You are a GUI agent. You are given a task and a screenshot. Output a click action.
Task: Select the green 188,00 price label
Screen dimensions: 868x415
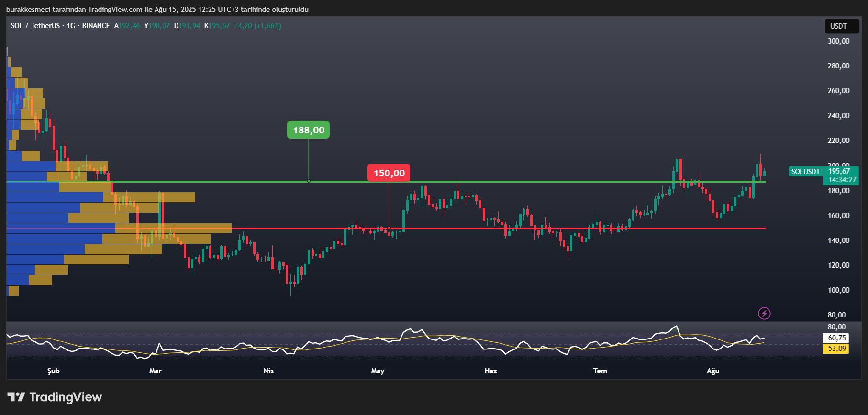tap(308, 130)
